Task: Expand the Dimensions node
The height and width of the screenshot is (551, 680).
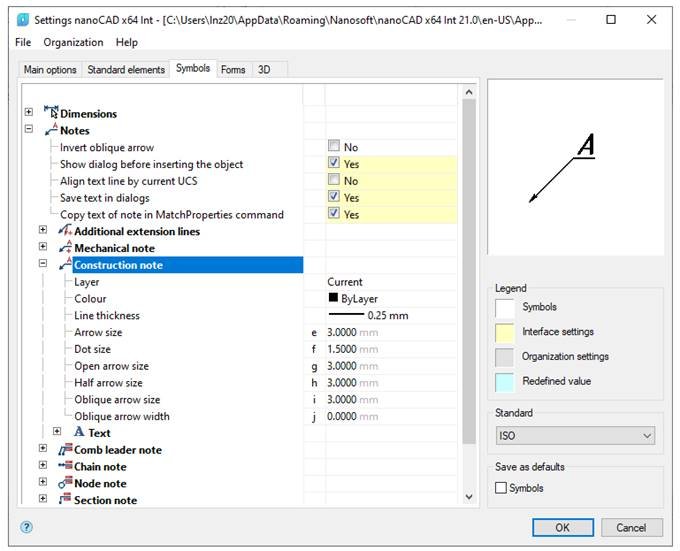Action: (29, 112)
